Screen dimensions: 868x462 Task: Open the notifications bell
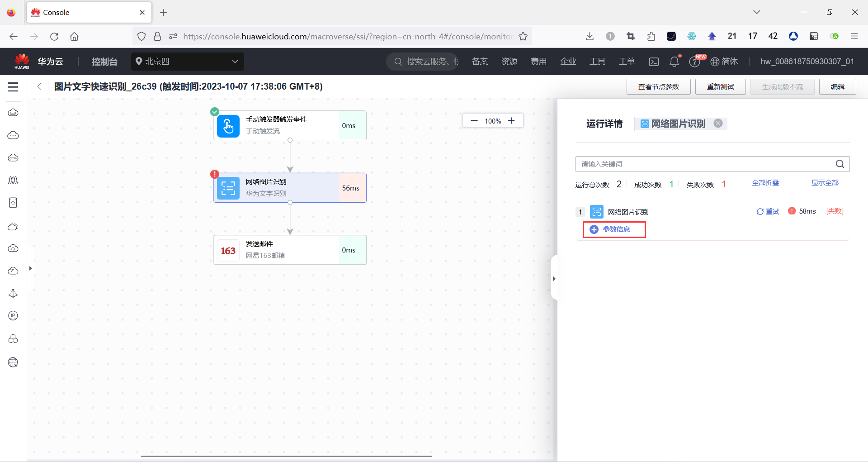coord(674,62)
